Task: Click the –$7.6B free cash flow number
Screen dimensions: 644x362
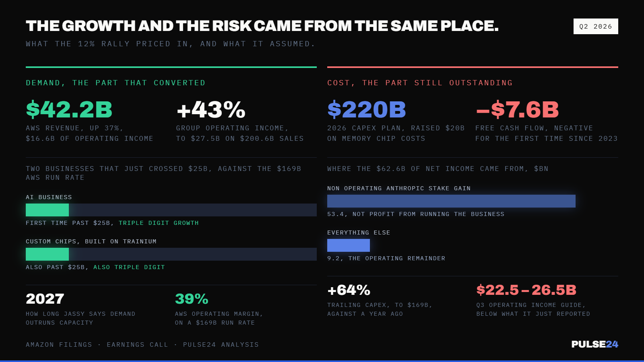Action: coord(518,109)
